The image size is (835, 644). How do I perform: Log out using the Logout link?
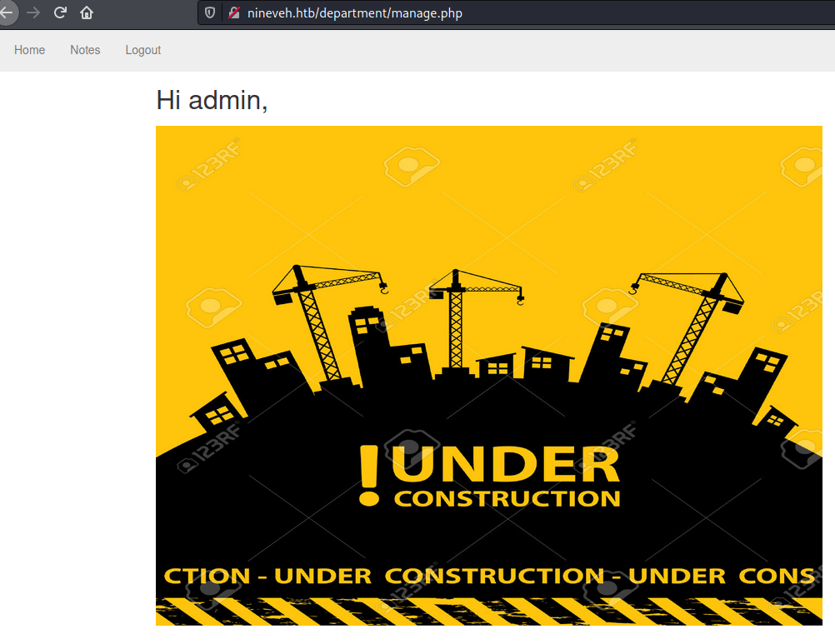click(143, 50)
